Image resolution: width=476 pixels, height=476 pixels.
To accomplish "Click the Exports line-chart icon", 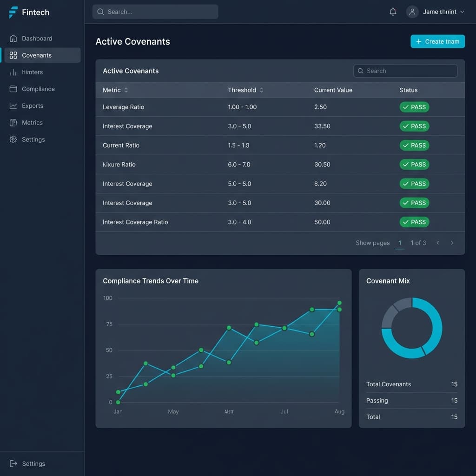I will click(x=13, y=106).
